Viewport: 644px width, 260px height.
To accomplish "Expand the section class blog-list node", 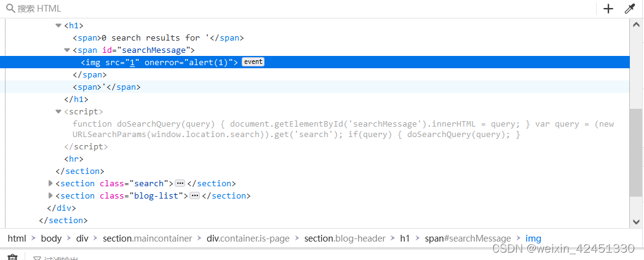I will click(51, 195).
